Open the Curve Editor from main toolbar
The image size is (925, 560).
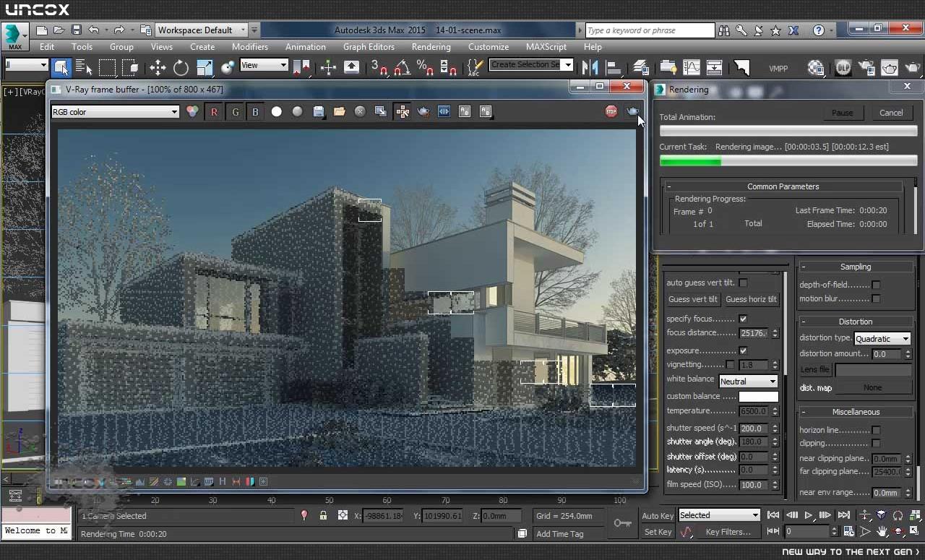[x=691, y=67]
